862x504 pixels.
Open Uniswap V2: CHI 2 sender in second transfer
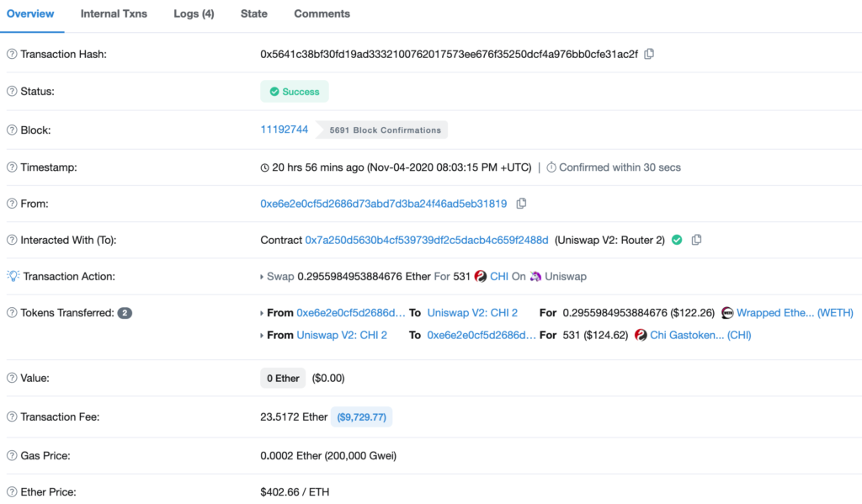[342, 335]
